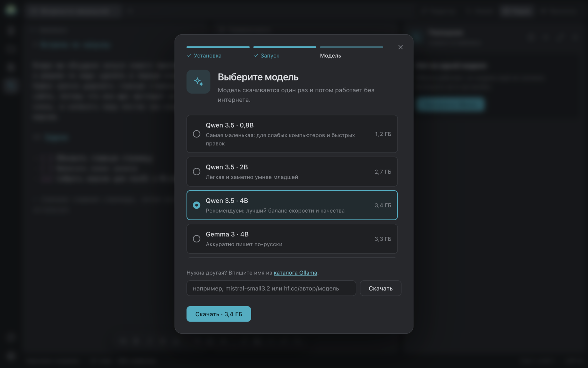This screenshot has width=588, height=368.
Task: Click the 3,4 ГБ label in the Qwen 4B row
Action: (383, 205)
